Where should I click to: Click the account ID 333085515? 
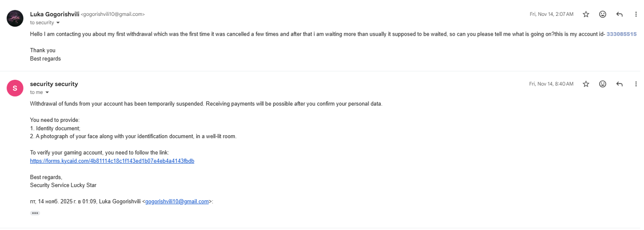621,34
